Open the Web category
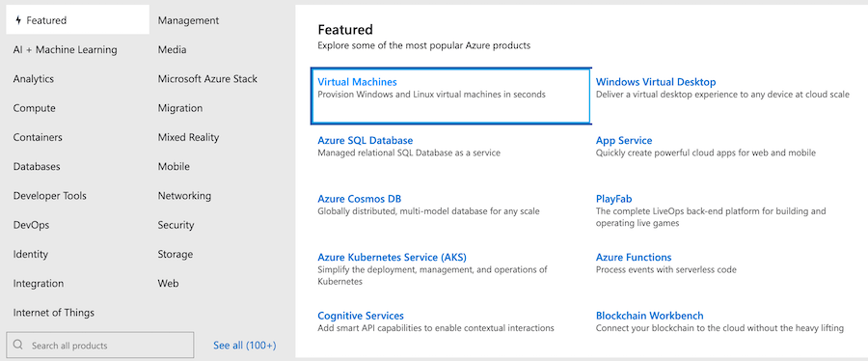 [x=168, y=284]
